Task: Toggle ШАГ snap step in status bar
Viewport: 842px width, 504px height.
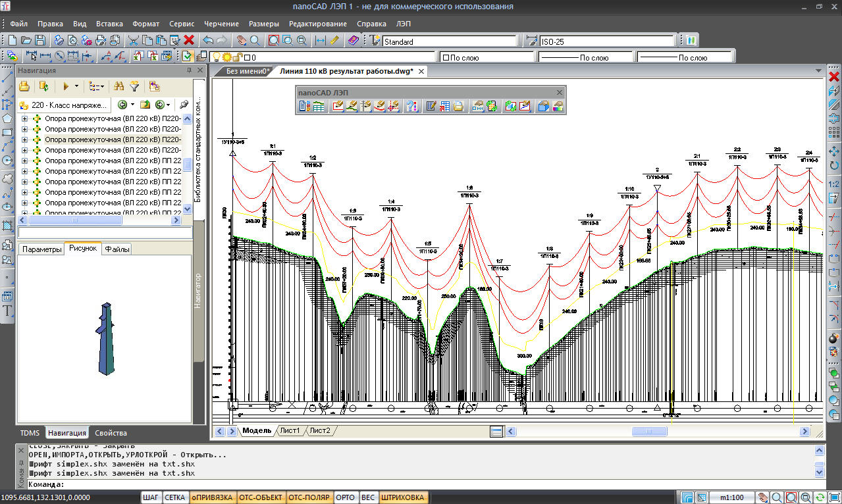Action: point(151,497)
